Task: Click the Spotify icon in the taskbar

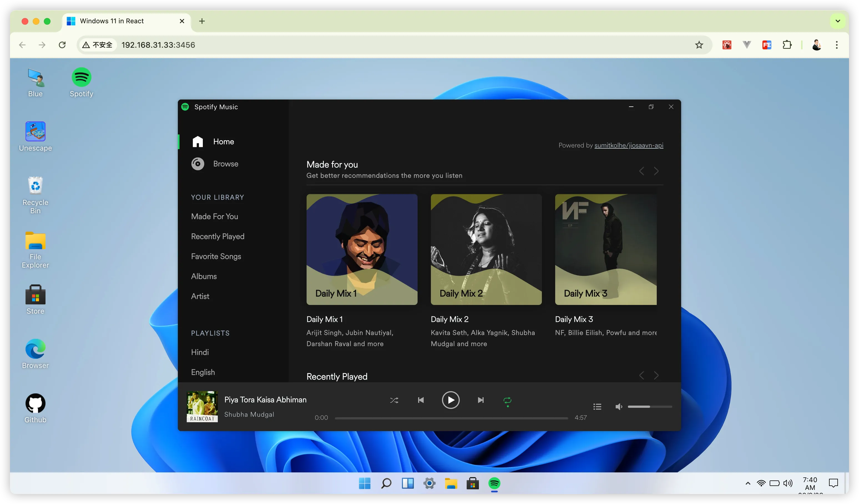Action: click(x=494, y=483)
